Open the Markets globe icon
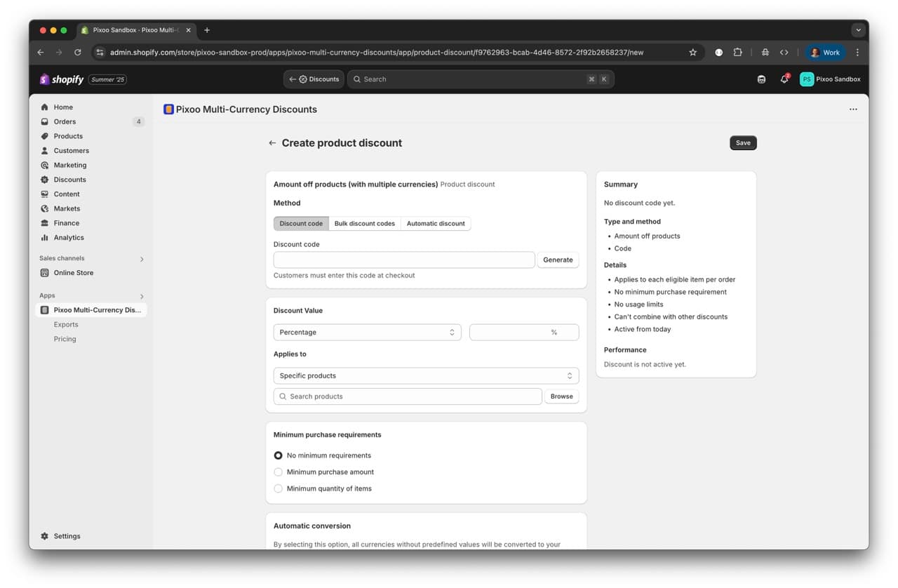This screenshot has height=588, width=898. tap(45, 208)
